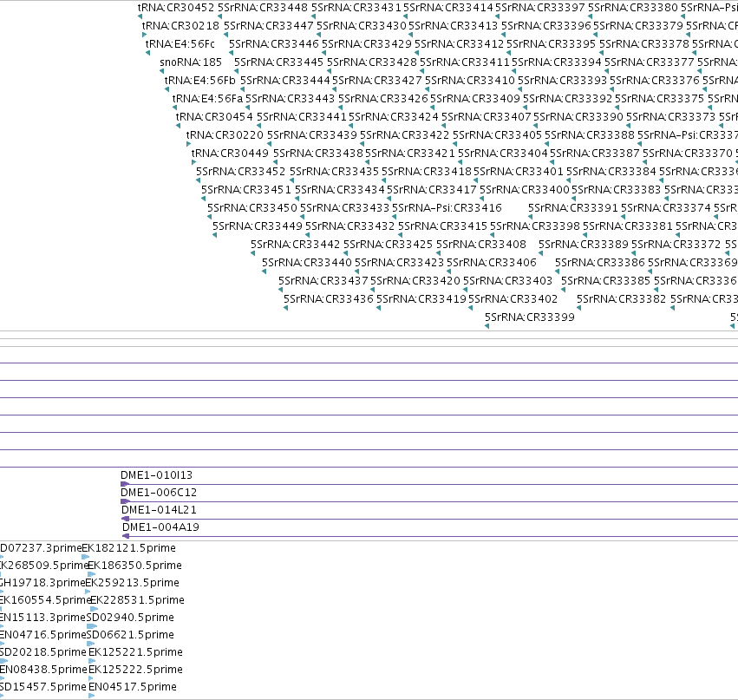Select the 5SrRNA:CR33382 label

click(x=621, y=299)
